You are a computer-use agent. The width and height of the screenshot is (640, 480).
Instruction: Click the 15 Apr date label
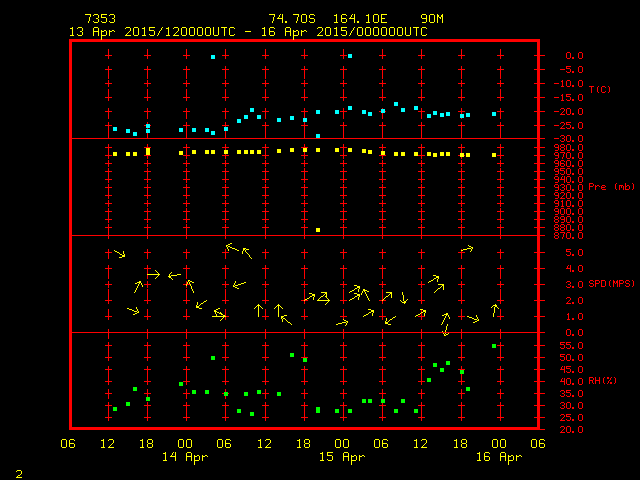(x=342, y=457)
